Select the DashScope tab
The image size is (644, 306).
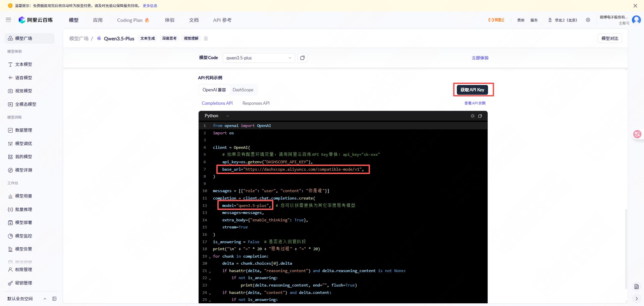click(243, 90)
